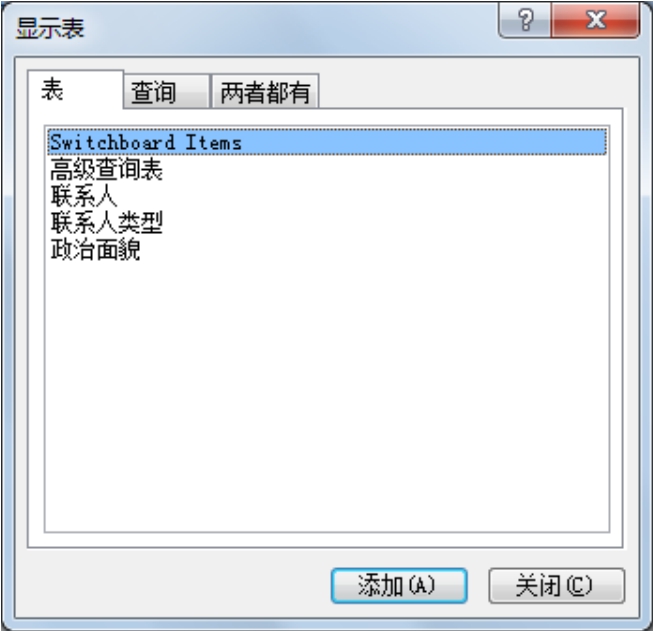
Task: Select Switchboard Items in the table list
Action: pyautogui.click(x=327, y=142)
